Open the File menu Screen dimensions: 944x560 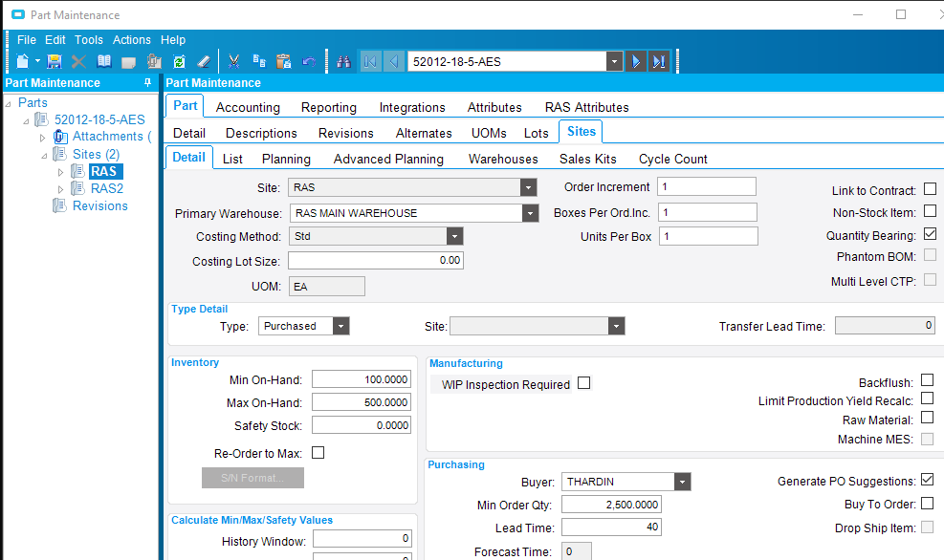click(27, 40)
